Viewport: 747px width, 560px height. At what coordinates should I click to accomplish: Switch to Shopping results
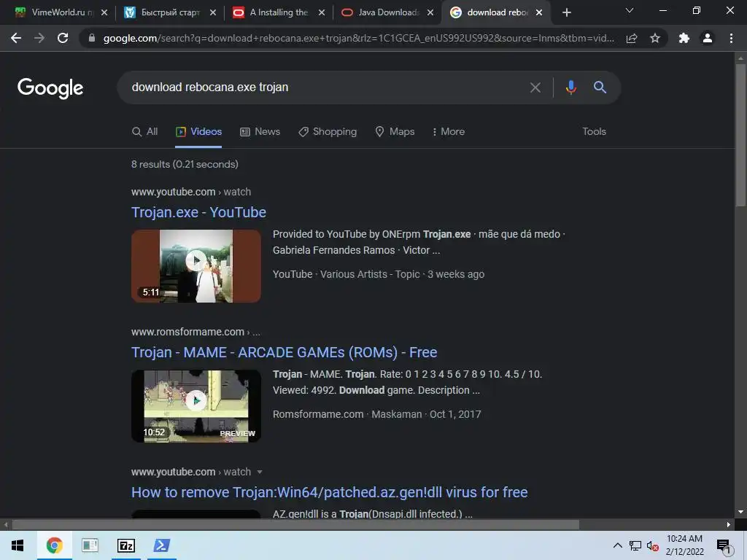(x=328, y=132)
